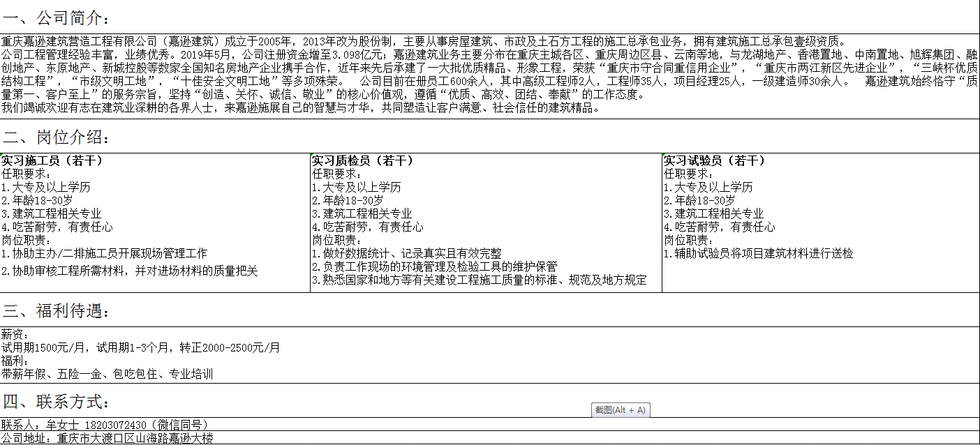Click the 实习试验员（若干） job title
The image size is (980, 445).
coord(714,161)
